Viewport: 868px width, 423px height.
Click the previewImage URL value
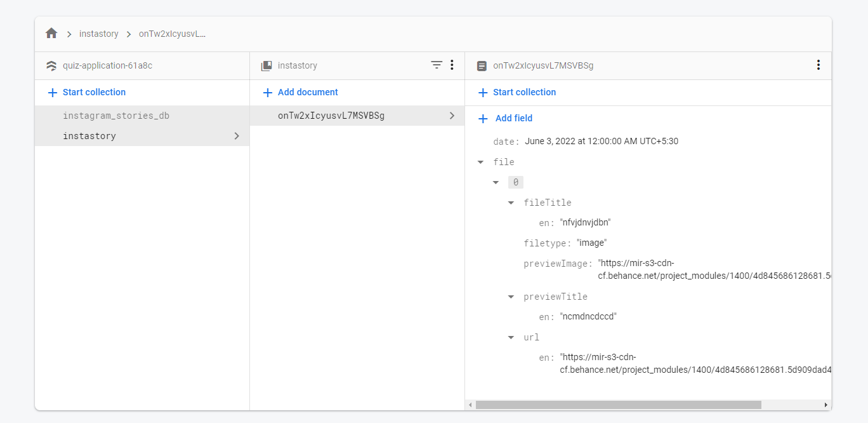click(x=714, y=270)
